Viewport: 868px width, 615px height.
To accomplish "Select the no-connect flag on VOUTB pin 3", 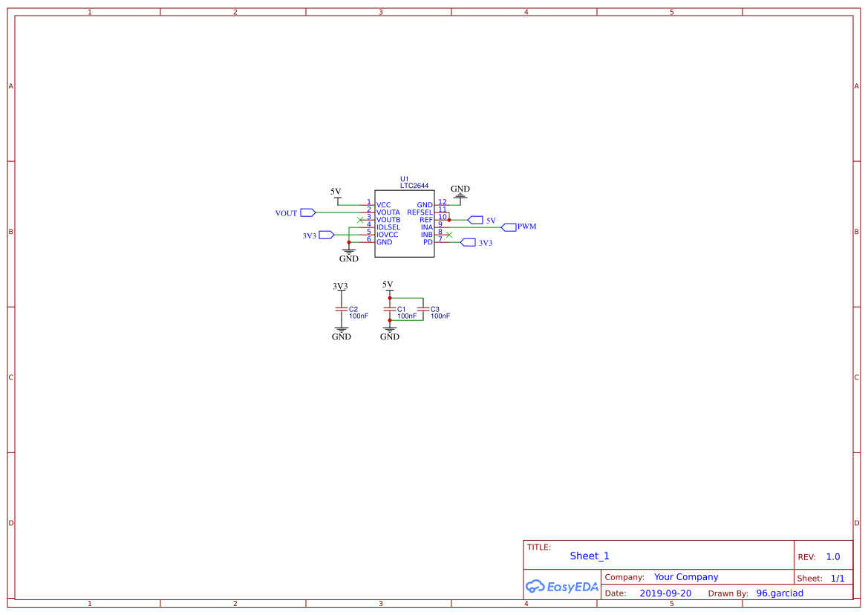I will 360,220.
